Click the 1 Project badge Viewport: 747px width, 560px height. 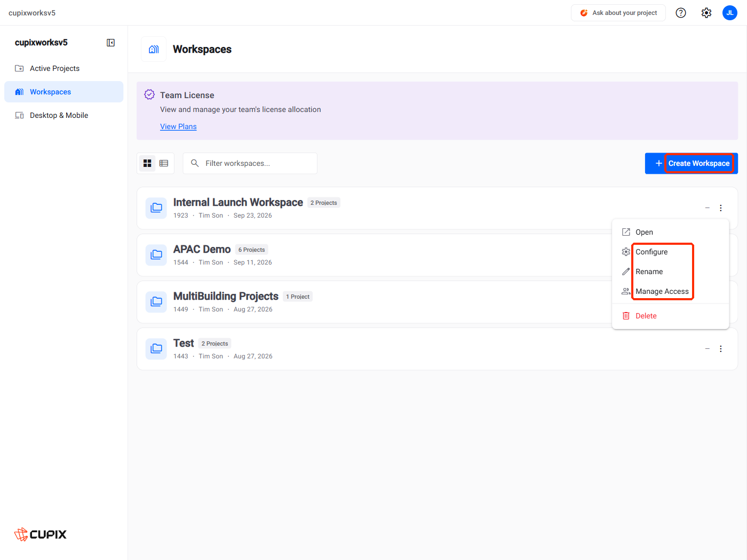tap(298, 297)
